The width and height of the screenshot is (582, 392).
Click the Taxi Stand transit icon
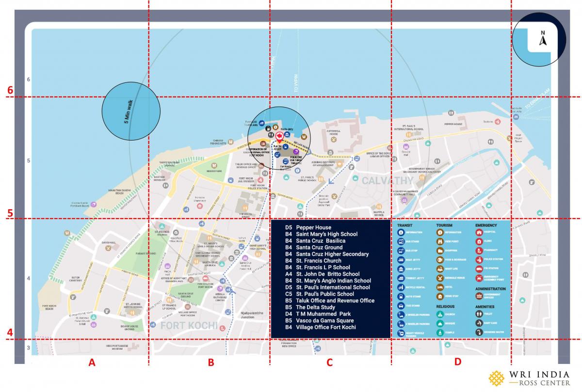click(x=401, y=306)
